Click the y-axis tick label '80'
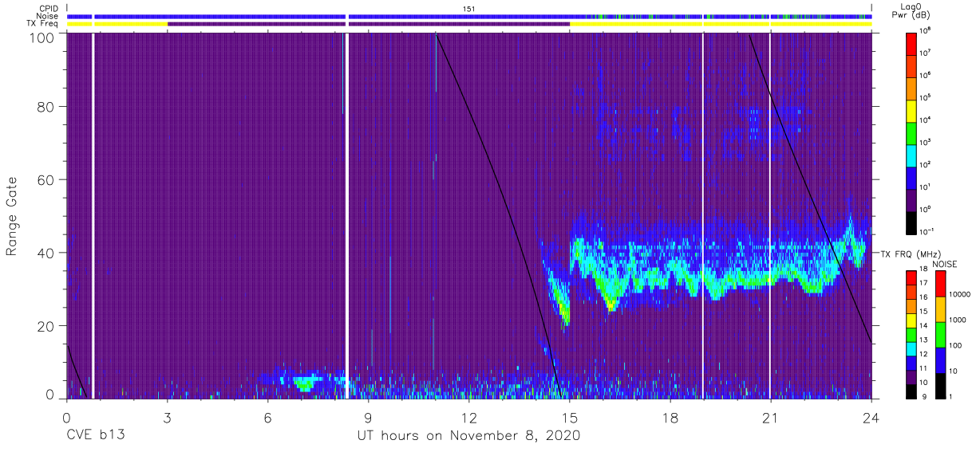The width and height of the screenshot is (980, 452). click(45, 107)
